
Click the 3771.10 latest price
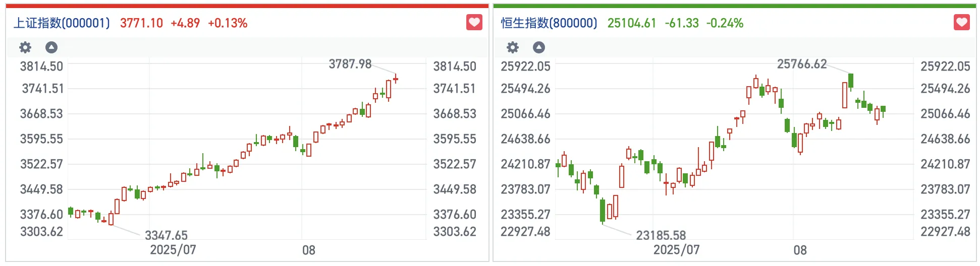pos(141,23)
